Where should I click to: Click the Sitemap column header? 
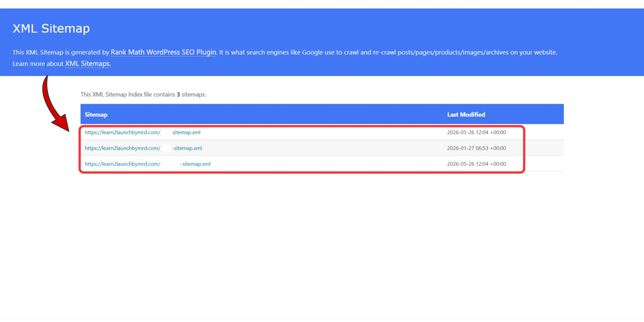pyautogui.click(x=96, y=115)
